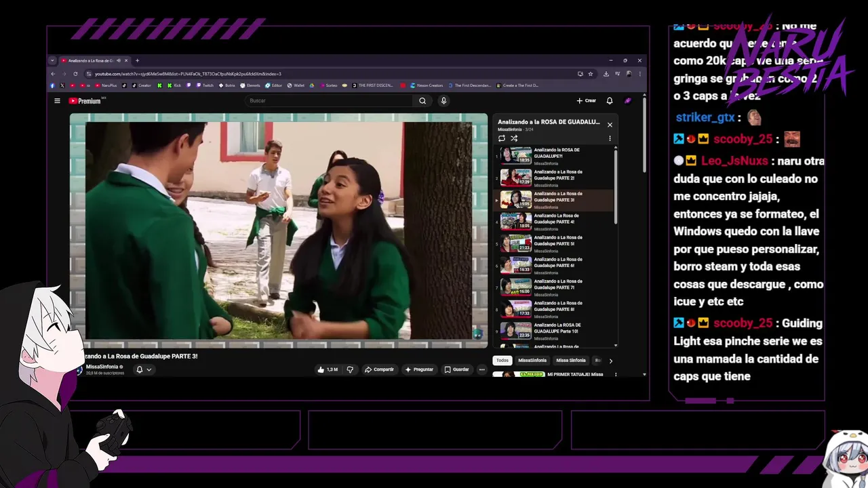
Task: Open the Sorteo bookmark
Action: click(x=328, y=85)
